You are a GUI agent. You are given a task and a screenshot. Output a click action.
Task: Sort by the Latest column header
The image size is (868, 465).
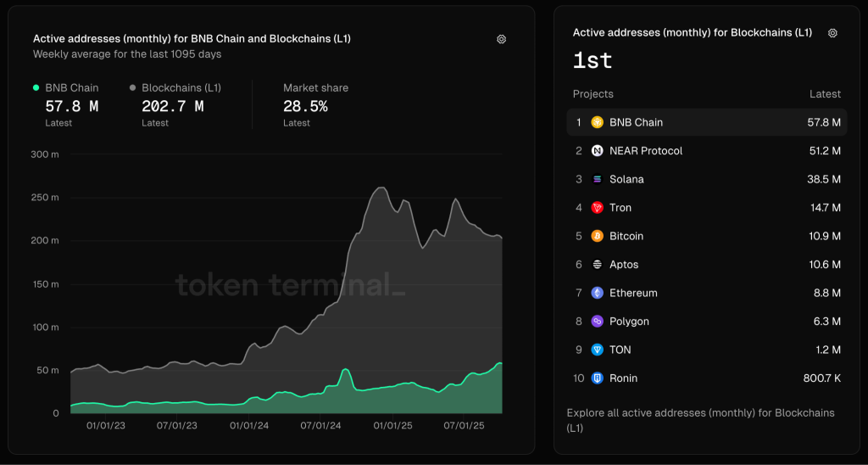824,94
